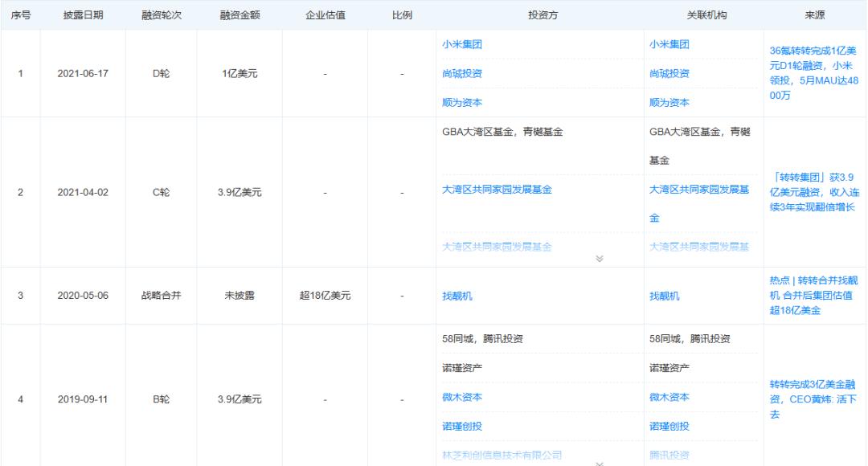Open 顺为资本 link in 投资方 column
The width and height of the screenshot is (868, 466).
461,102
